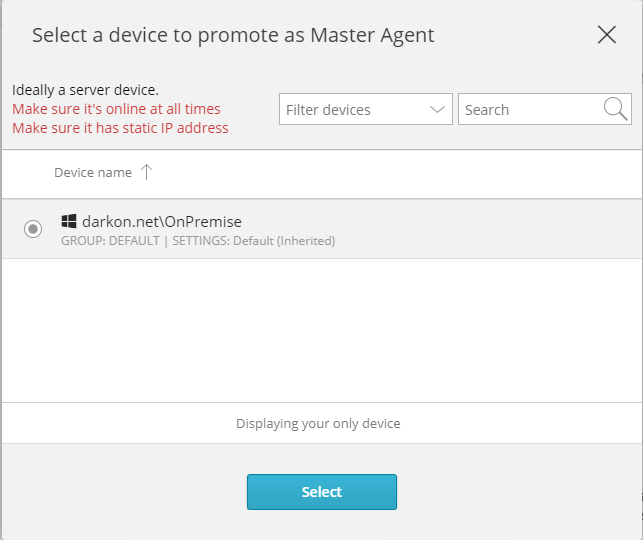
Task: Sort the list by the Device name header
Action: (93, 173)
